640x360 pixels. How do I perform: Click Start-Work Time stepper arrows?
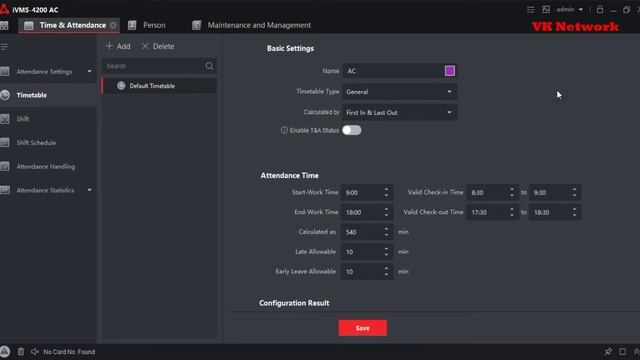[386, 192]
